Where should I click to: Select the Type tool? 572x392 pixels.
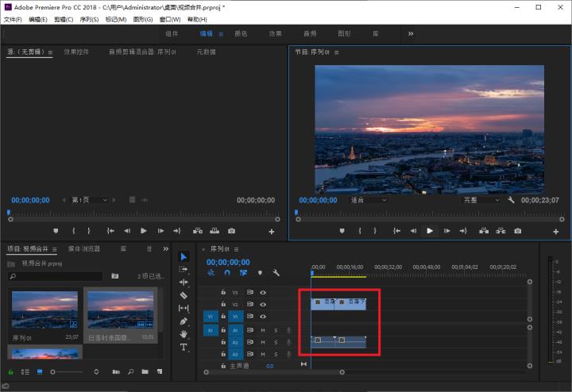(x=184, y=348)
